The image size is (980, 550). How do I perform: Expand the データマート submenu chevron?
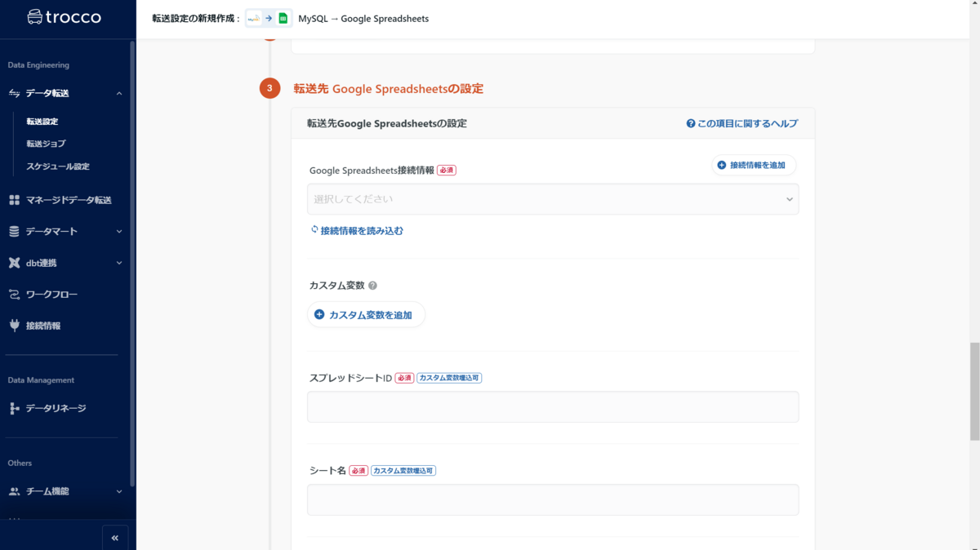(119, 232)
